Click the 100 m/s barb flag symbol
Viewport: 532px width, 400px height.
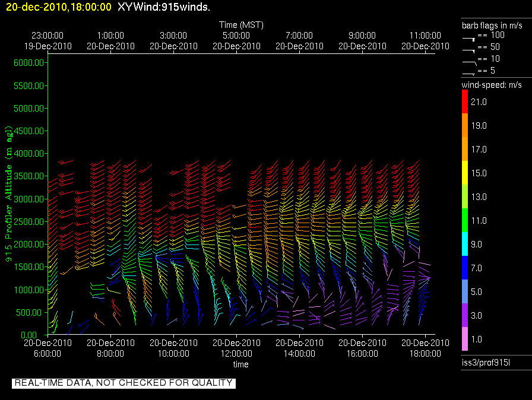click(x=469, y=39)
